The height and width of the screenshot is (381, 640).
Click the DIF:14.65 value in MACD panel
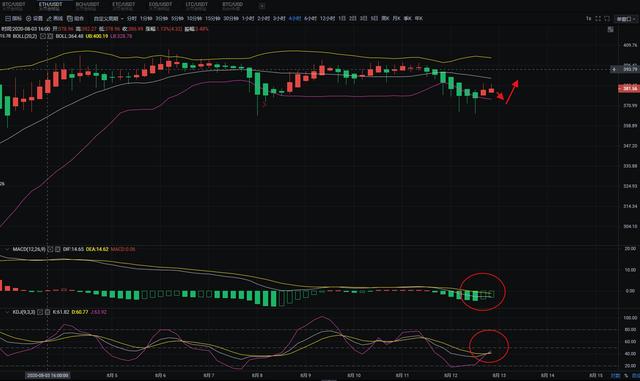tap(73, 249)
